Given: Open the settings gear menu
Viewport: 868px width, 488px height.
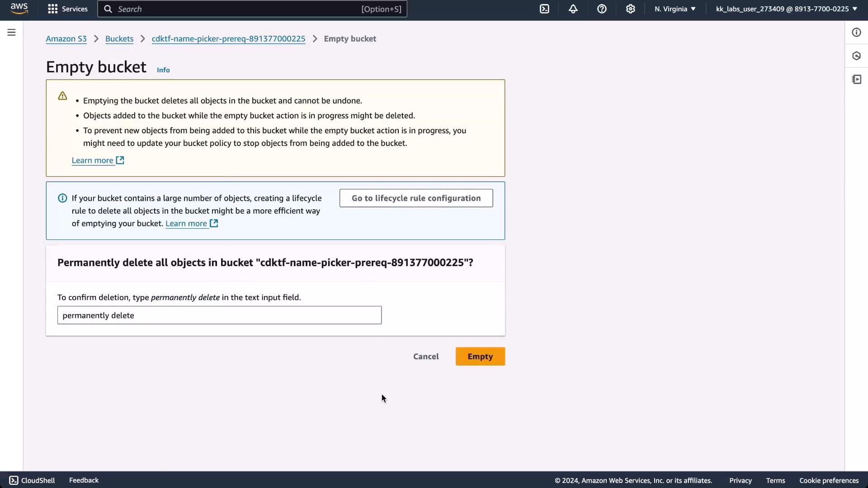Looking at the screenshot, I should tap(631, 9).
